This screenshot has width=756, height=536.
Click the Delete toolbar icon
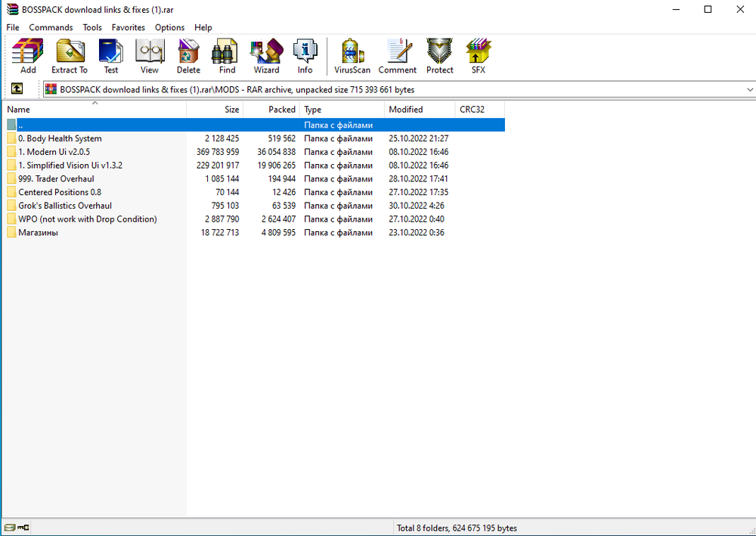pos(188,56)
